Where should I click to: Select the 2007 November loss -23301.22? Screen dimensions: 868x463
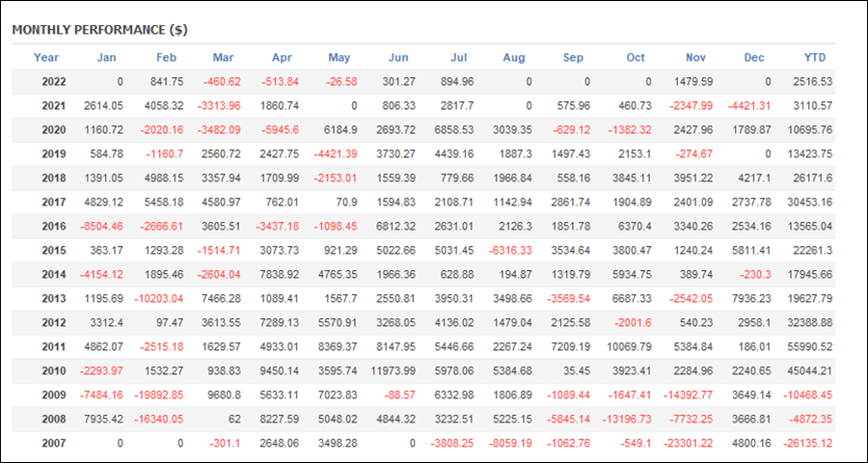(690, 444)
